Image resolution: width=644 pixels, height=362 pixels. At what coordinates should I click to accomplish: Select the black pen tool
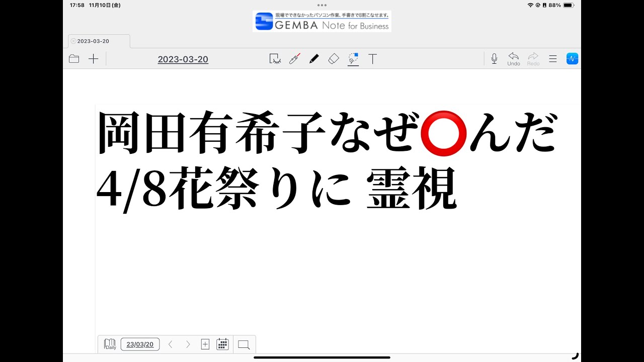click(314, 59)
